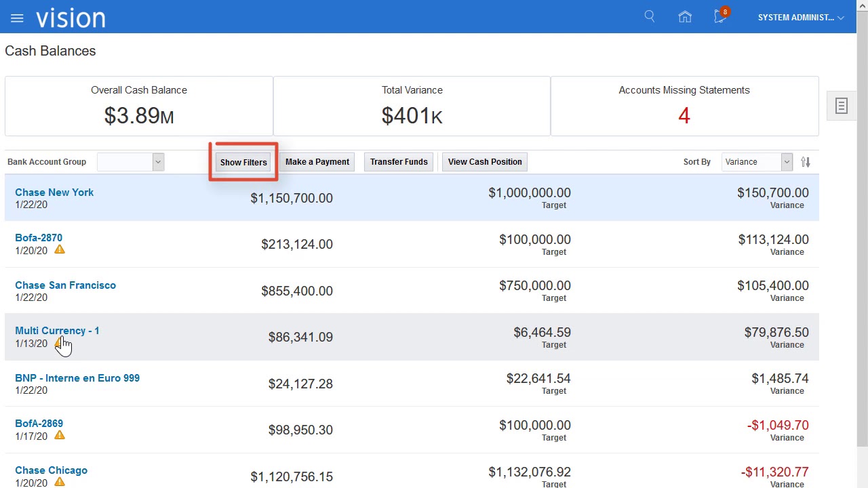Open Chase San Francisco account link
The height and width of the screenshot is (488, 868).
point(65,285)
